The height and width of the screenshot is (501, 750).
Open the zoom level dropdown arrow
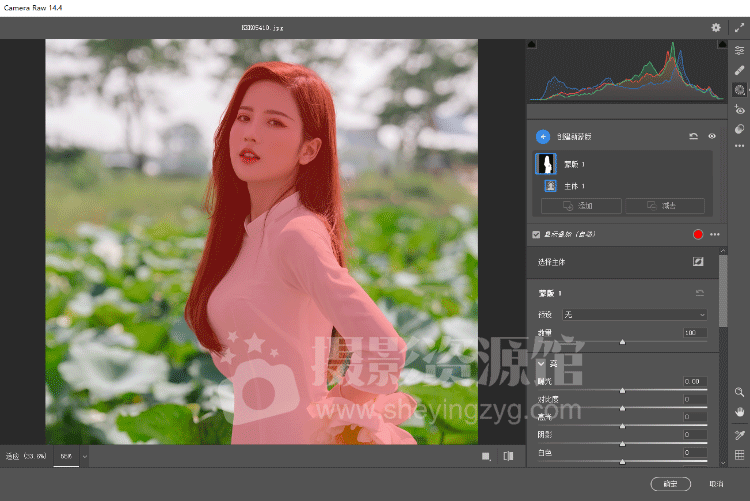[85, 456]
